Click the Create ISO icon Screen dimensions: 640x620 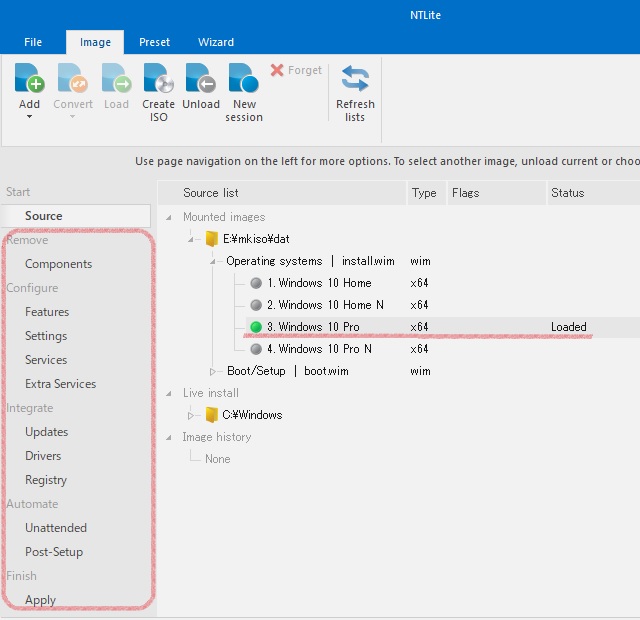[x=158, y=78]
